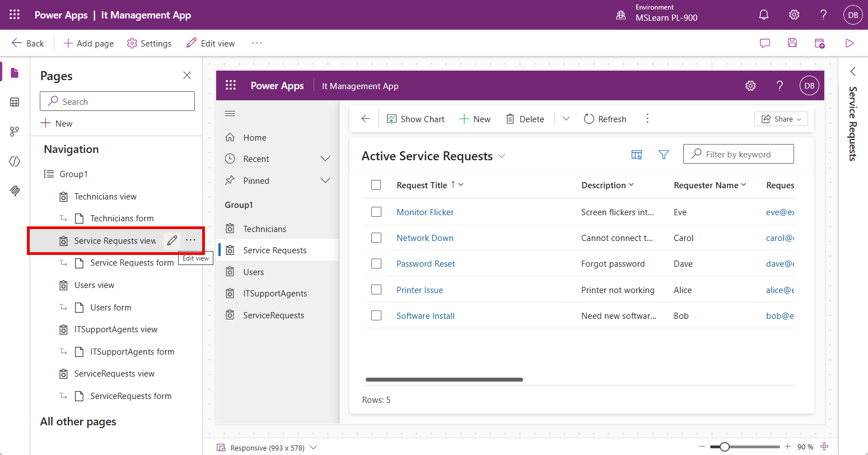Click Edit view in command bar
868x455 pixels.
pos(211,43)
